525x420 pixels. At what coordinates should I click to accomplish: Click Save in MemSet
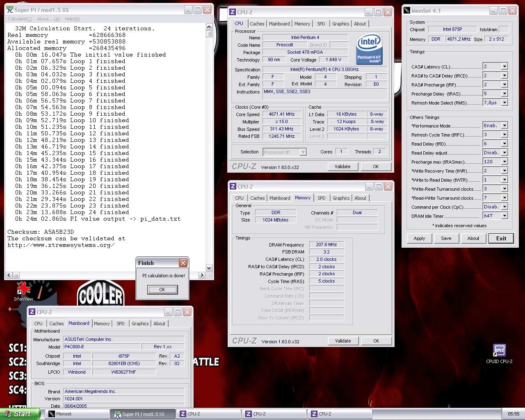point(446,238)
